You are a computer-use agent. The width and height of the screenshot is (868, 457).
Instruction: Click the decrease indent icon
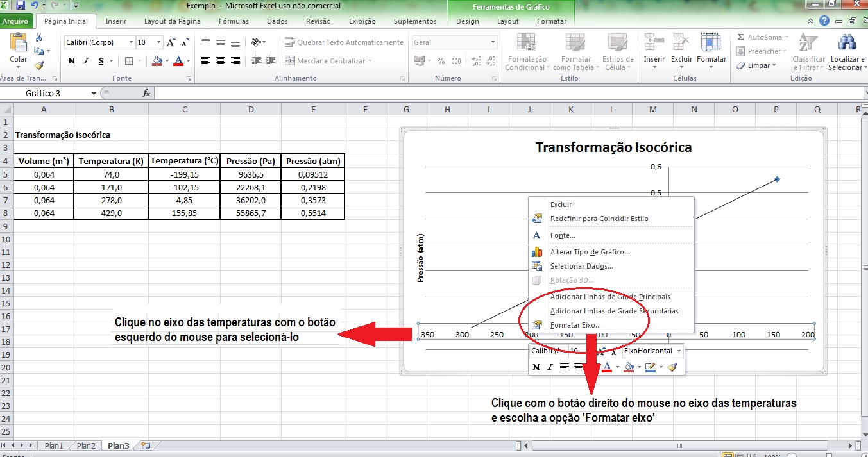257,61
